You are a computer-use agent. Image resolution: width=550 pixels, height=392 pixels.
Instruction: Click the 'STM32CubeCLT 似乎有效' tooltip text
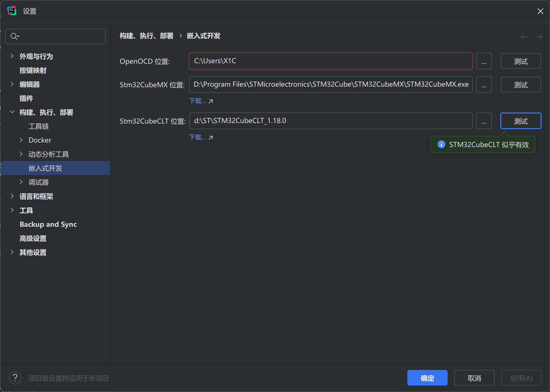pyautogui.click(x=489, y=145)
